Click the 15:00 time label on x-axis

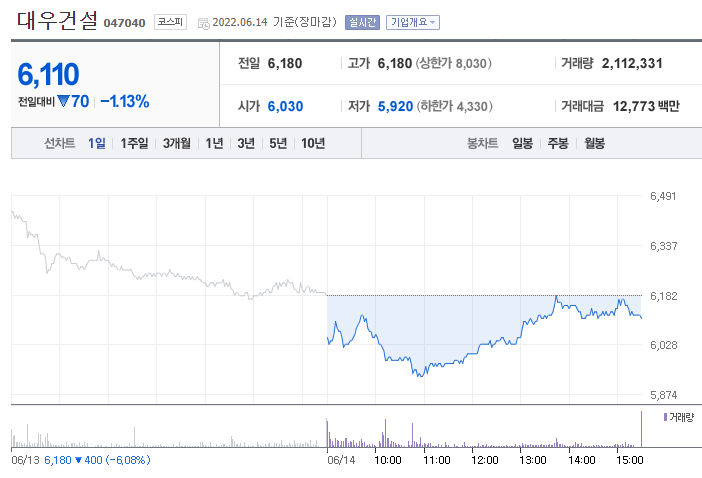point(630,460)
